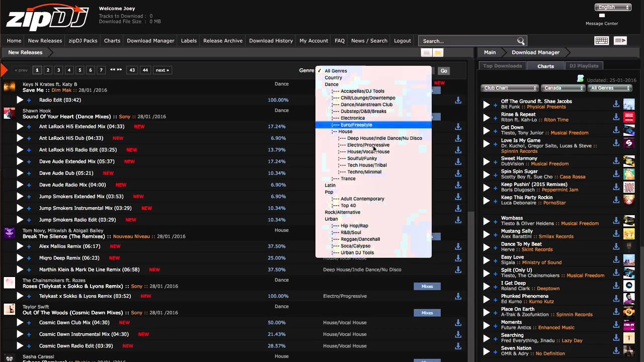Click the search magnifier icon

click(521, 41)
